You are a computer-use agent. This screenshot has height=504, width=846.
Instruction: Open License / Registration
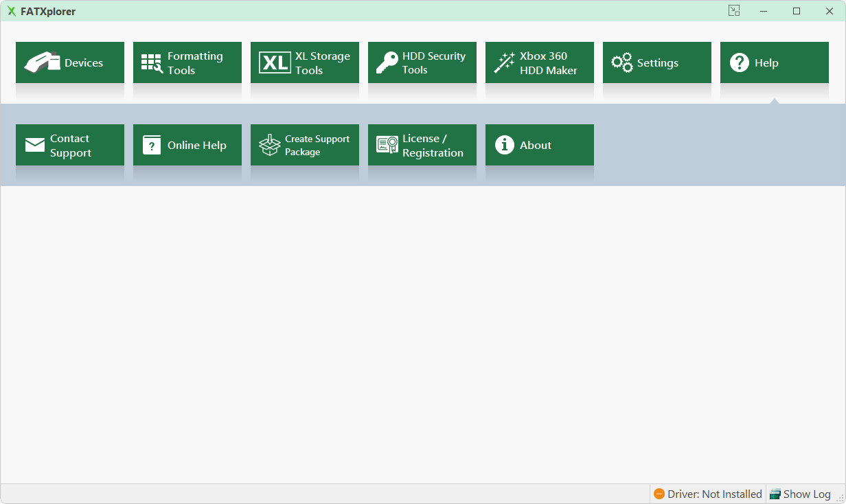[422, 145]
